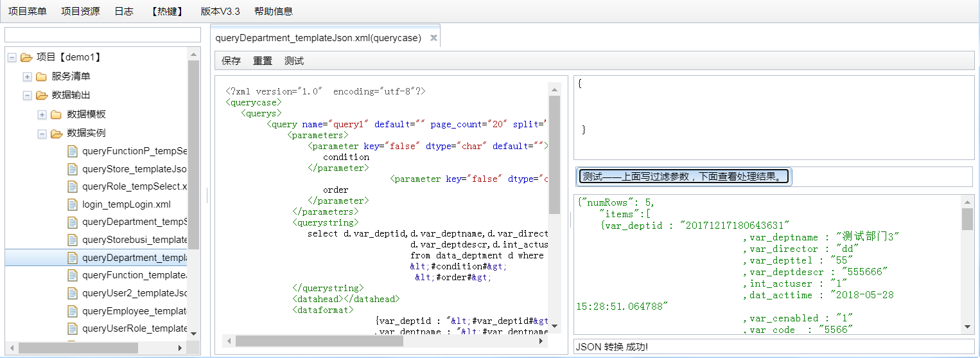The image size is (980, 358).
Task: Click the 版本V3.3 menu item
Action: 220,11
